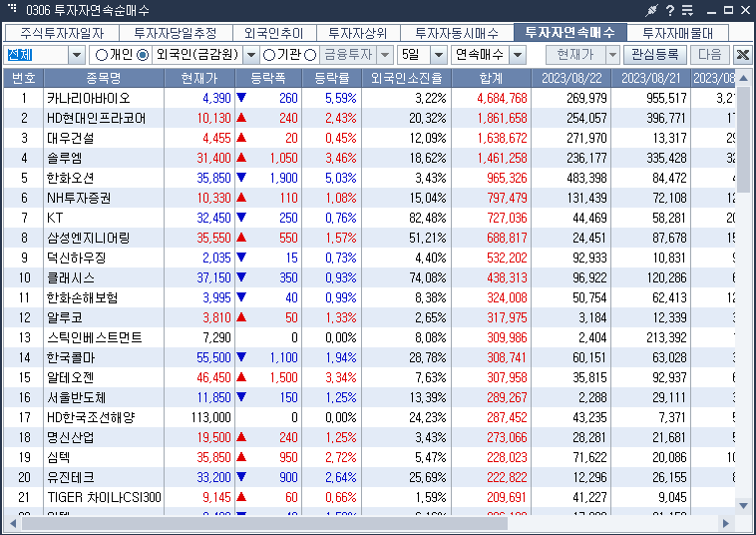Select the 덕신하우징 stock name
This screenshot has width=756, height=535.
point(76,258)
